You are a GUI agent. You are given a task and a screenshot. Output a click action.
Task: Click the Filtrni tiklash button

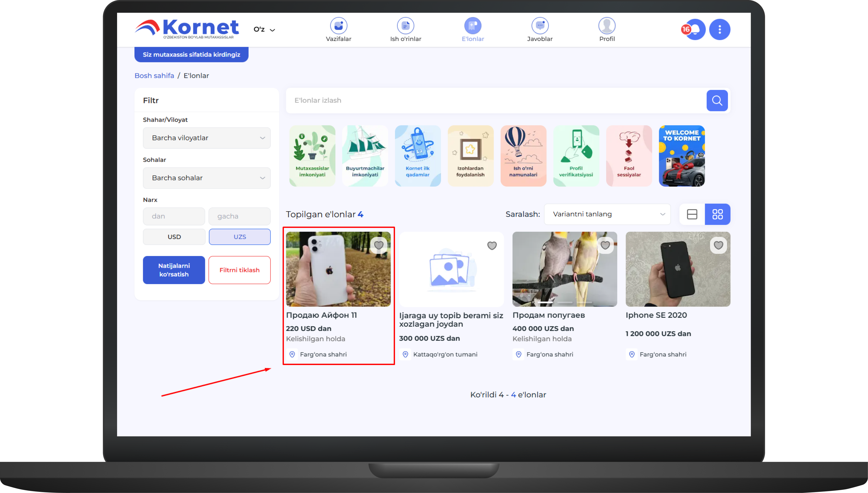pyautogui.click(x=239, y=270)
